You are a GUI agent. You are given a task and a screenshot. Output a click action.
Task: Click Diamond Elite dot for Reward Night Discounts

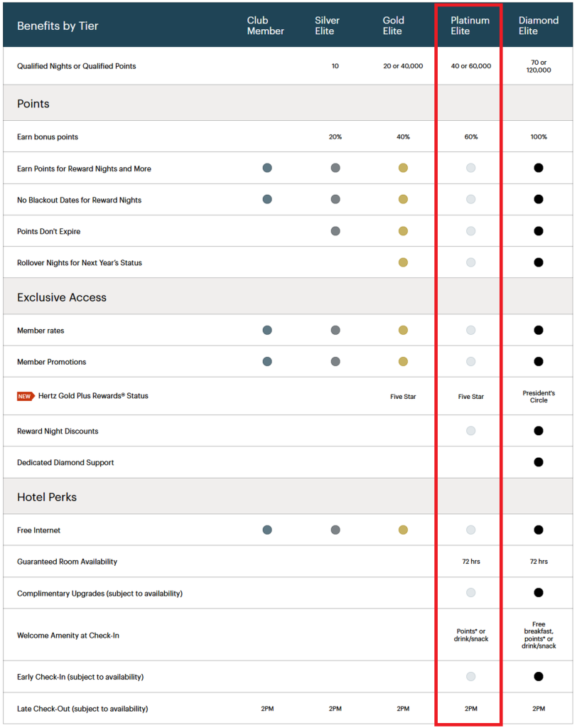tap(539, 431)
